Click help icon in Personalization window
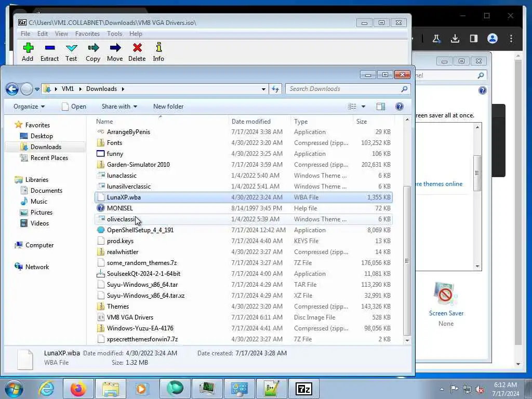 [x=483, y=90]
